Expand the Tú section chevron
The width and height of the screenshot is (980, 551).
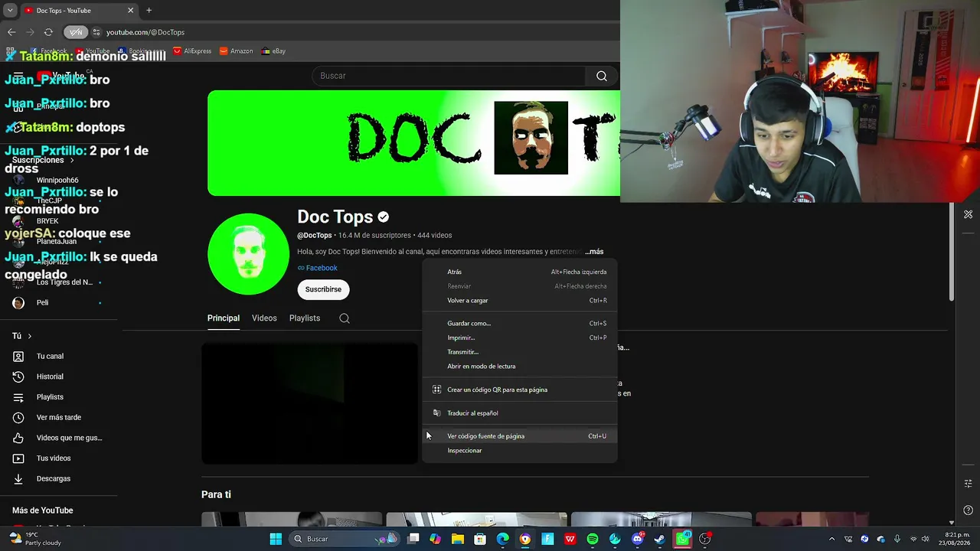pyautogui.click(x=30, y=336)
